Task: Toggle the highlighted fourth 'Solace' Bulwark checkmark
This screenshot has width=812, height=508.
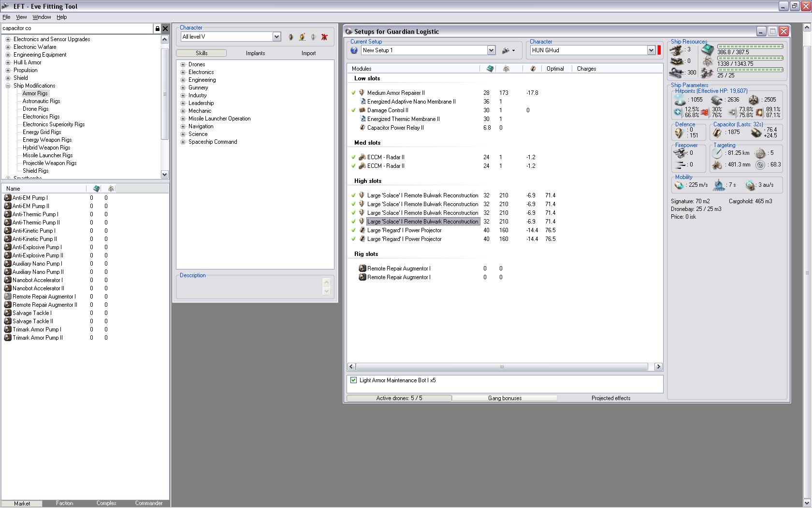Action: (x=353, y=222)
